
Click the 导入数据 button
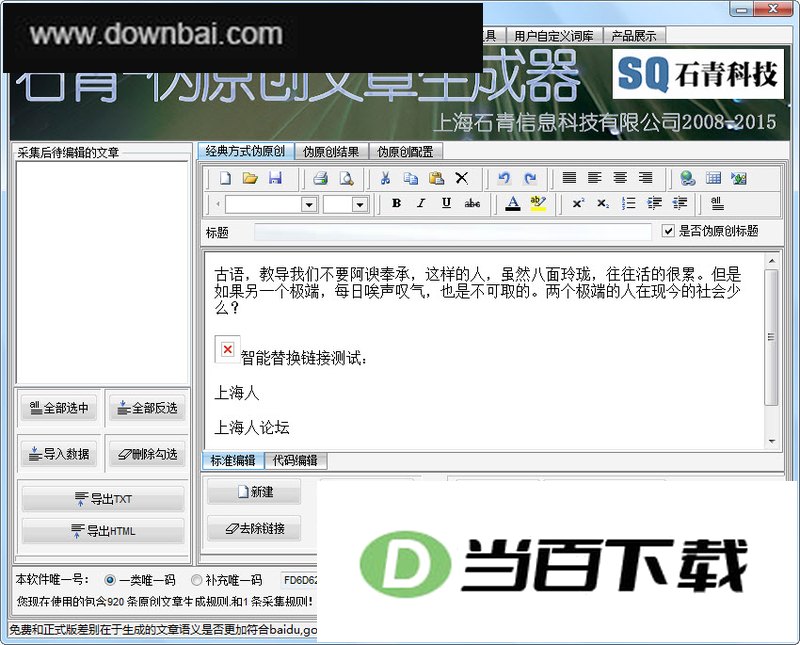[x=59, y=454]
